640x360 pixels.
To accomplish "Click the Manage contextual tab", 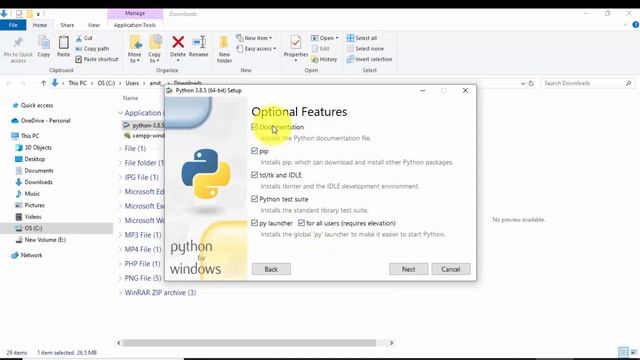I will [135, 13].
